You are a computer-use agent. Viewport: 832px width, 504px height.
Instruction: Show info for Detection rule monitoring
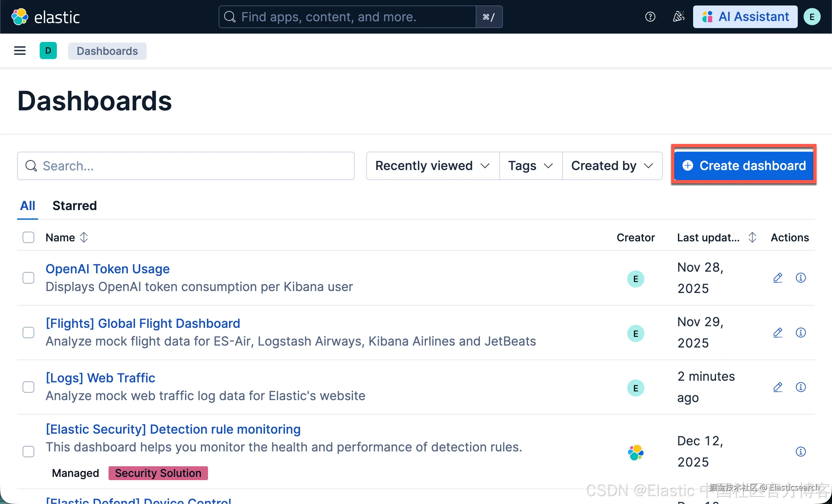pos(801,451)
